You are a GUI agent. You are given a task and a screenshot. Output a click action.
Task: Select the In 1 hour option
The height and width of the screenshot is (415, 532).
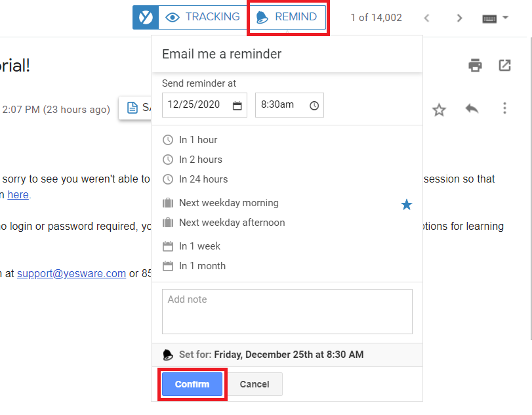click(197, 140)
